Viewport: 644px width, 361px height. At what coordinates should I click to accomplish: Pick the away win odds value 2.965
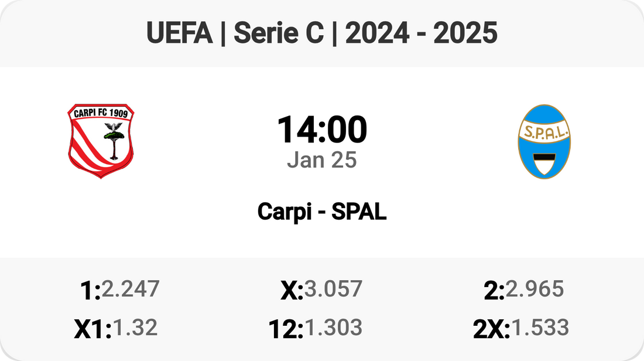pyautogui.click(x=535, y=289)
